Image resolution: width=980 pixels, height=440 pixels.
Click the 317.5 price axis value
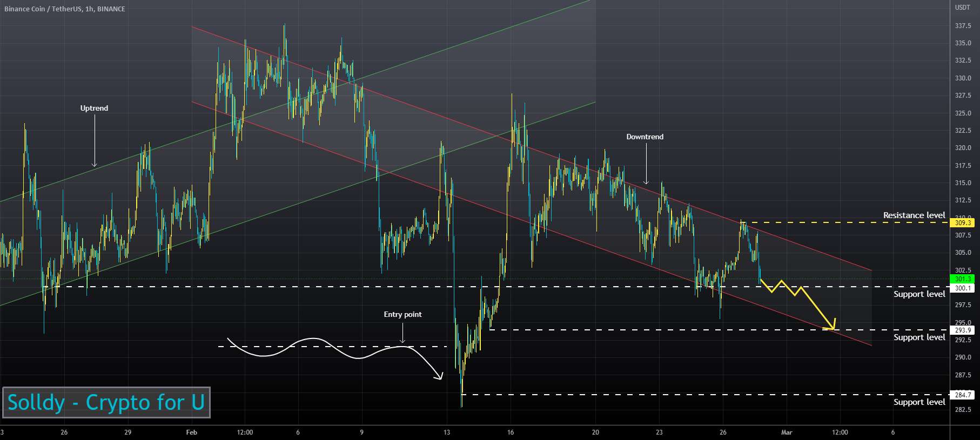[x=963, y=166]
